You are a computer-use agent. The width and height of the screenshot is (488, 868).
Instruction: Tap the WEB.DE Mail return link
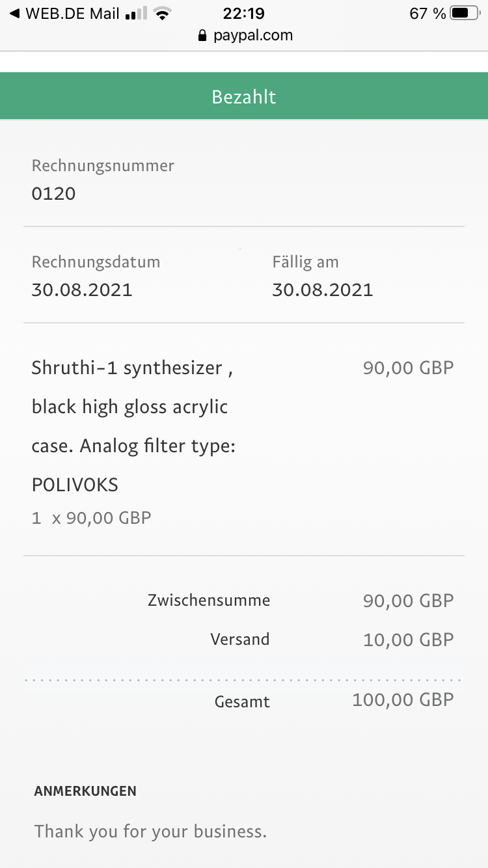click(x=72, y=13)
